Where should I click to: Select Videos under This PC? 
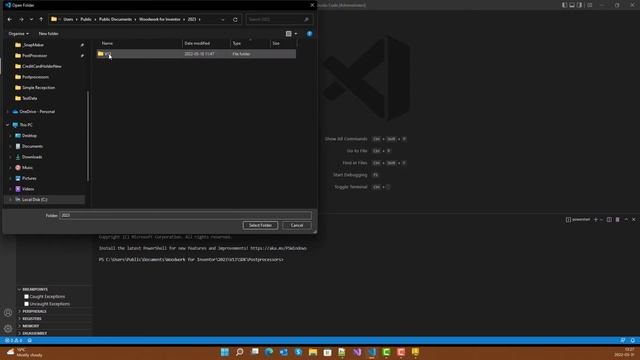click(28, 189)
